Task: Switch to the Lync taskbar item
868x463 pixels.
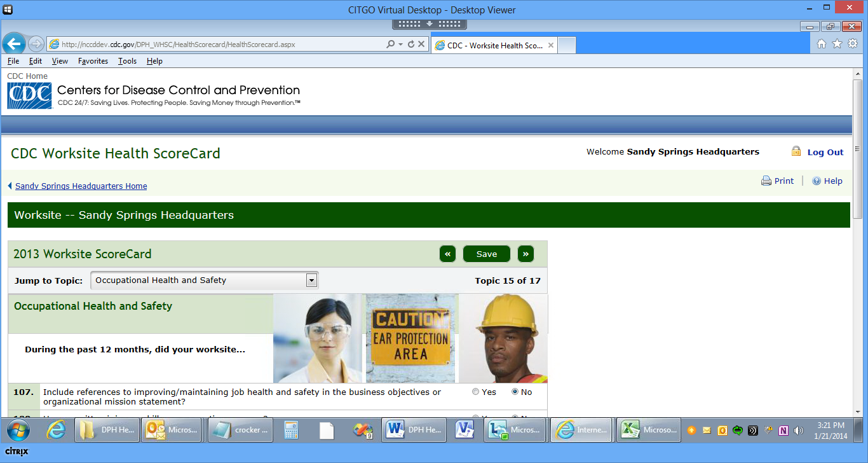Action: point(513,430)
